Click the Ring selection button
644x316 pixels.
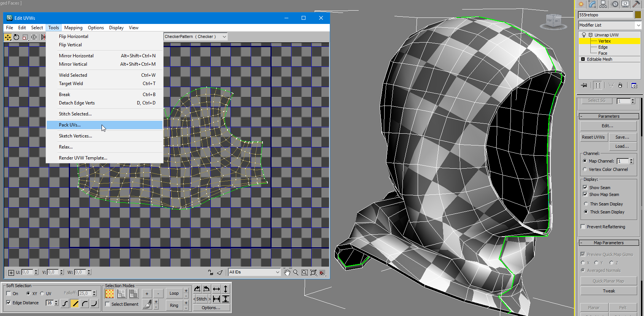(x=174, y=305)
